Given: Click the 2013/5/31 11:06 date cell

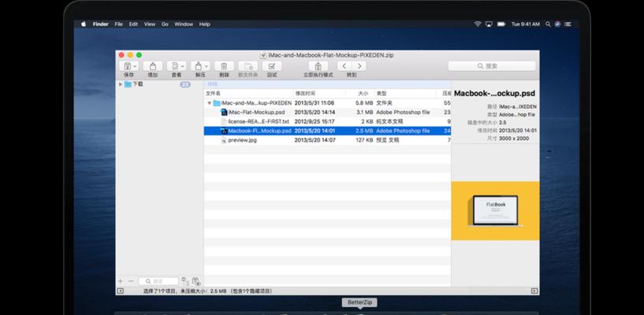Looking at the screenshot, I should pyautogui.click(x=315, y=103).
